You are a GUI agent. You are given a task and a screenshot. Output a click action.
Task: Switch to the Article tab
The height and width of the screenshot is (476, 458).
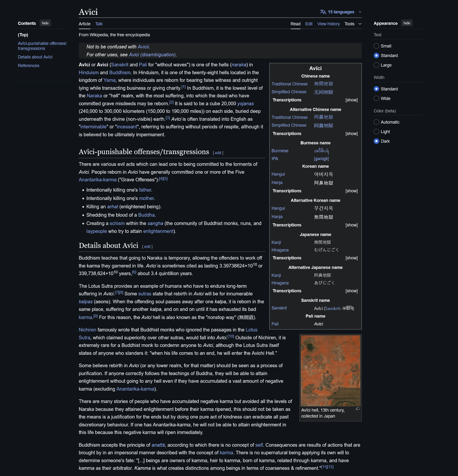[85, 24]
